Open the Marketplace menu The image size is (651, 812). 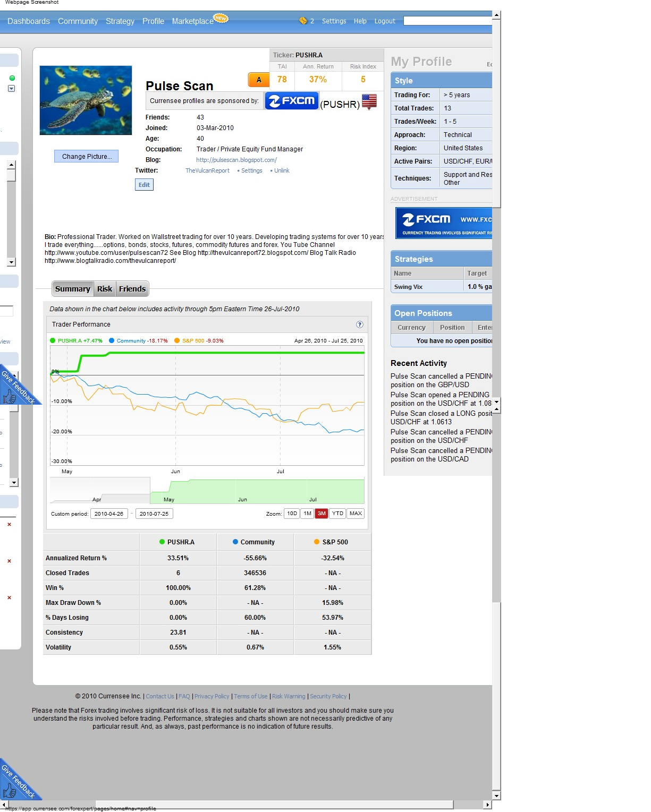(x=192, y=21)
